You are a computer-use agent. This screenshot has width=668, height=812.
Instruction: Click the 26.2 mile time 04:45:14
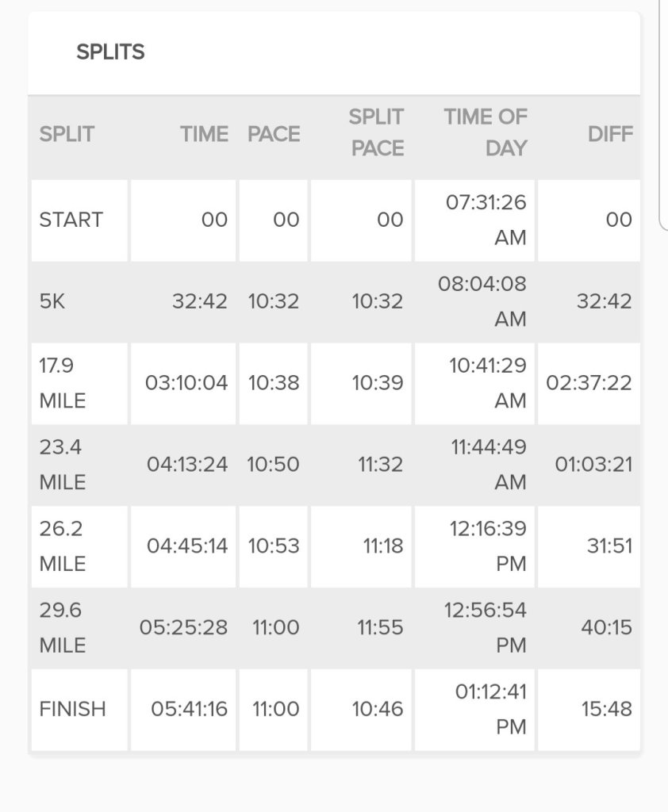187,546
